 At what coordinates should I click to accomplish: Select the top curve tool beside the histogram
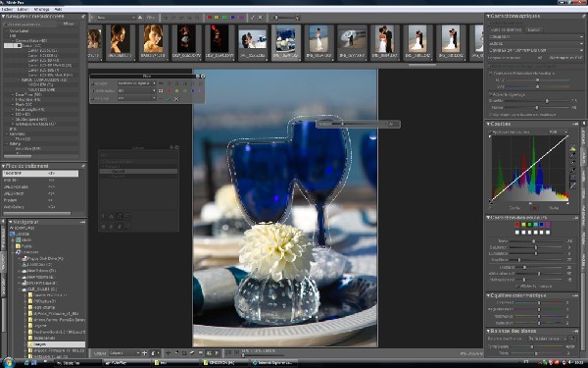point(572,148)
